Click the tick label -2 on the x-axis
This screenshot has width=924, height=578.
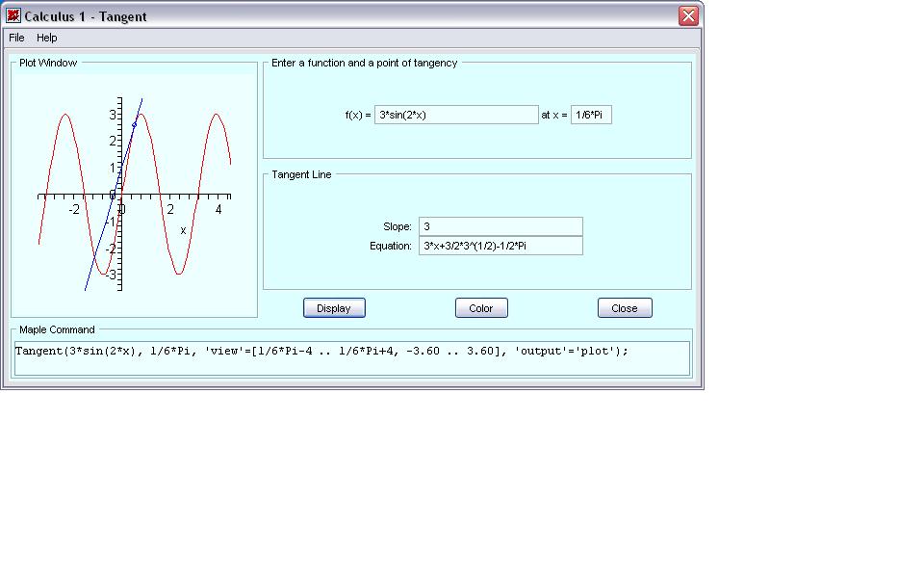coord(74,210)
